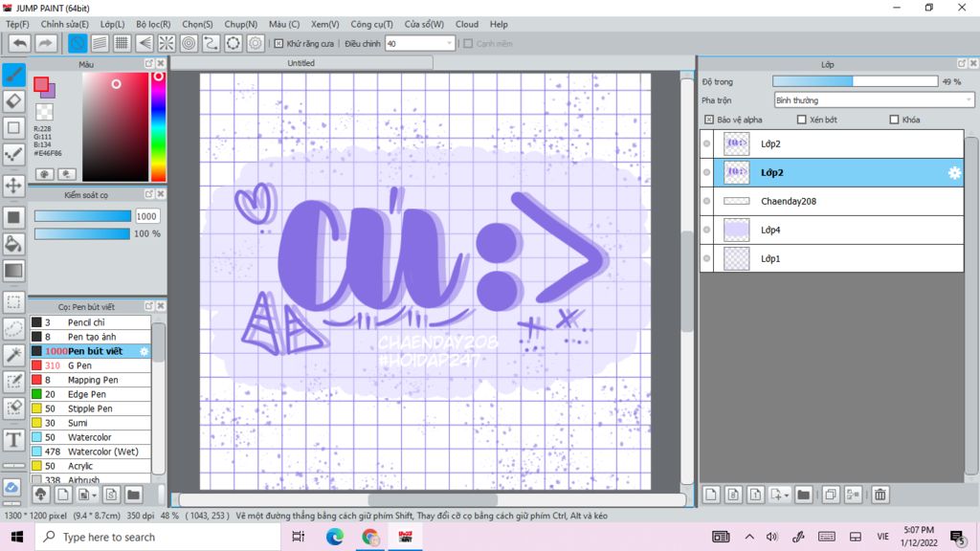Open Công cụ(T) menu
Viewport: 980px width, 551px height.
pos(371,24)
